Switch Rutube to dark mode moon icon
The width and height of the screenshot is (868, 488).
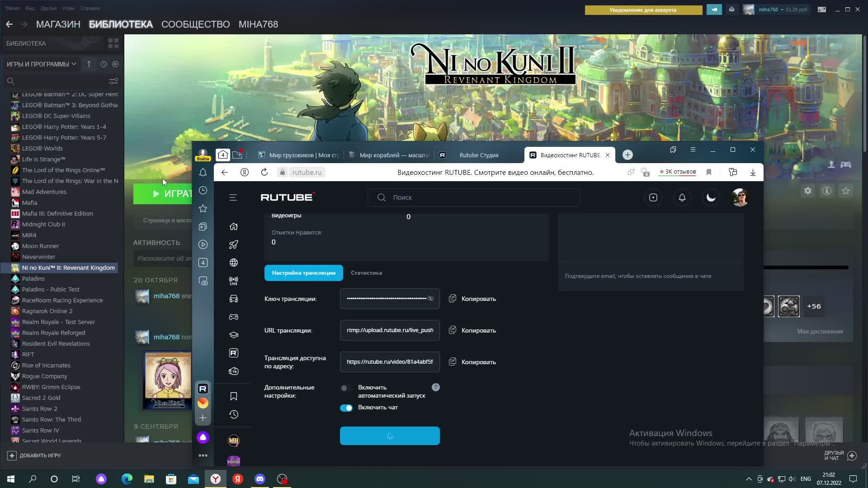[x=711, y=197]
